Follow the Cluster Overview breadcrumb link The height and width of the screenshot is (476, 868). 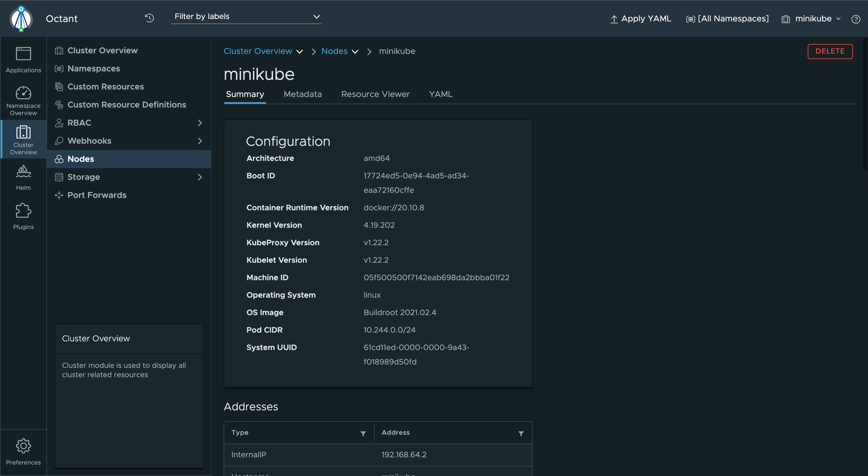point(258,51)
